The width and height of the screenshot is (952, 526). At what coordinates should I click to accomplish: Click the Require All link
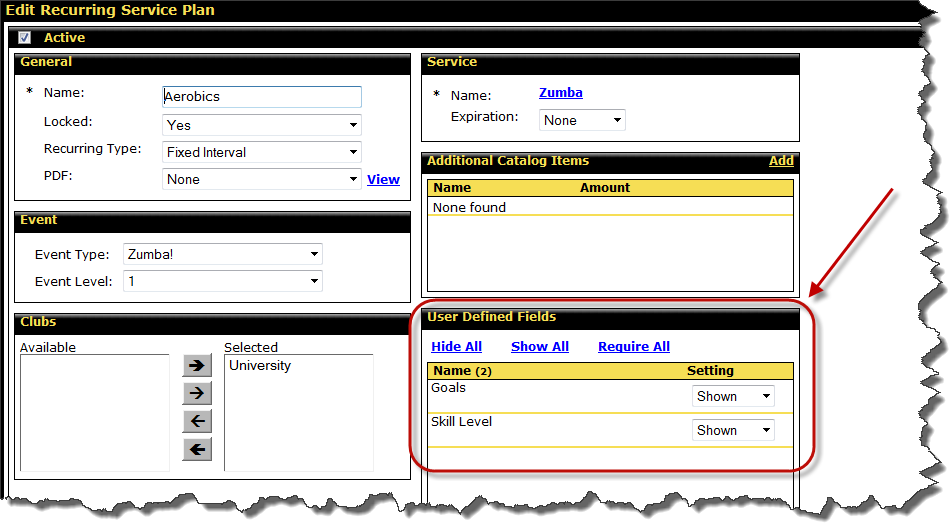pyautogui.click(x=634, y=347)
